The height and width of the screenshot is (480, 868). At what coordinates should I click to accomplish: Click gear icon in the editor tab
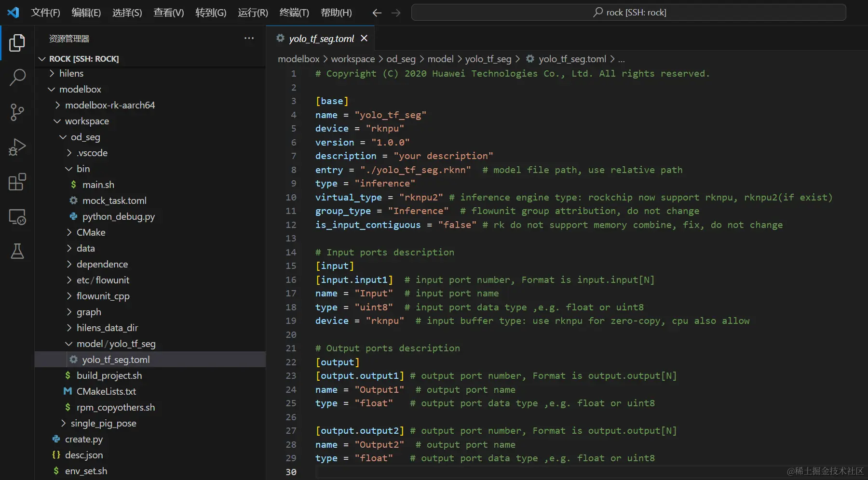point(280,38)
